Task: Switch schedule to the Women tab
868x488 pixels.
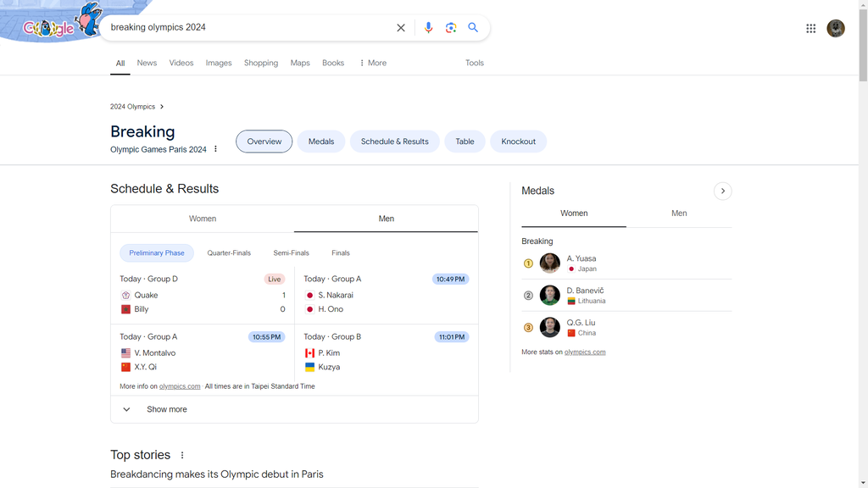Action: [x=203, y=219]
